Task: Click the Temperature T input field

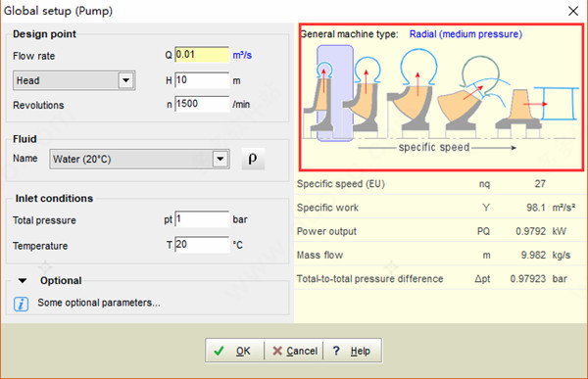Action: [202, 245]
